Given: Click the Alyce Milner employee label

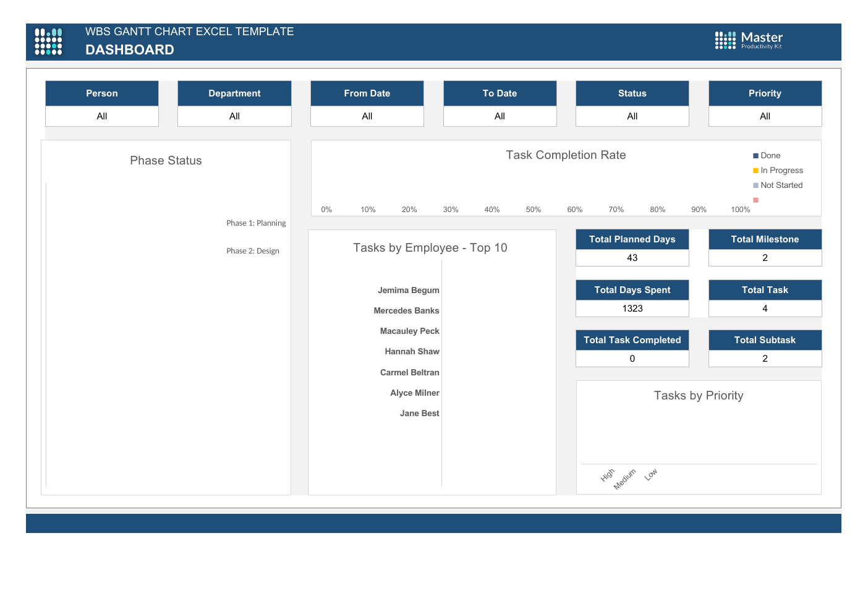Looking at the screenshot, I should 415,393.
